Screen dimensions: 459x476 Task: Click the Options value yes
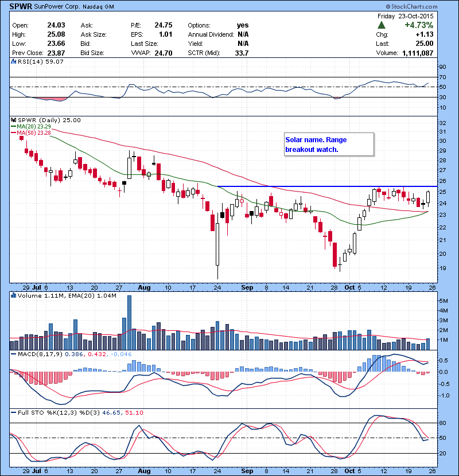click(243, 25)
